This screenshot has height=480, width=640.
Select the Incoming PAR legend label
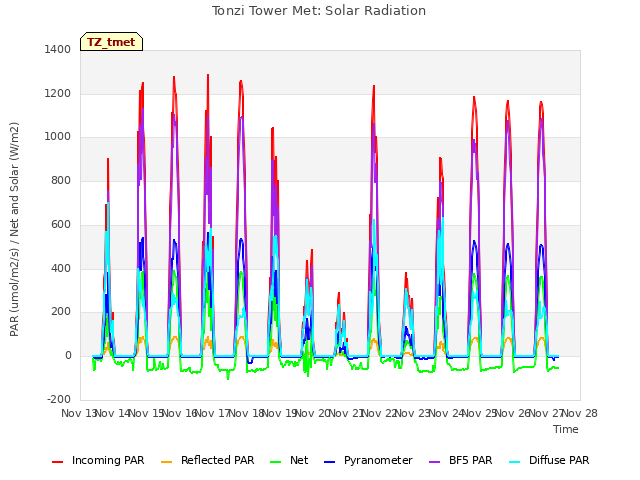pyautogui.click(x=108, y=460)
